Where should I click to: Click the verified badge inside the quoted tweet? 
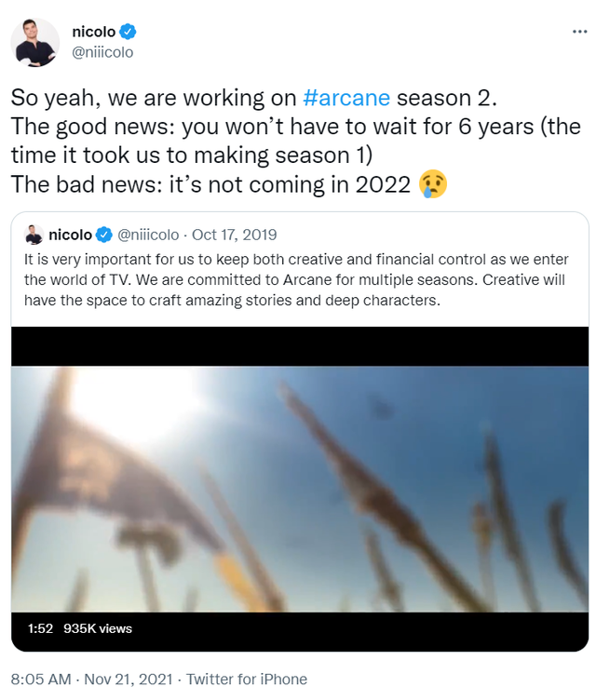pos(105,235)
